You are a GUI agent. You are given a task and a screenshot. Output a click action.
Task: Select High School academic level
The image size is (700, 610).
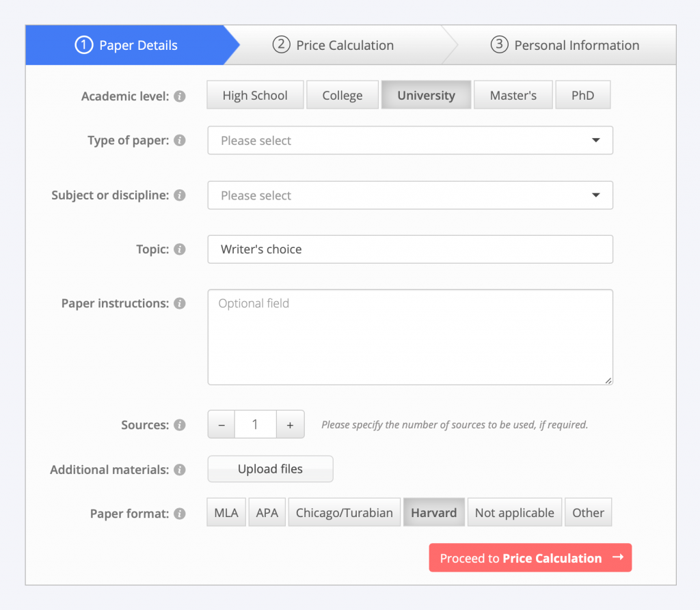tap(255, 95)
